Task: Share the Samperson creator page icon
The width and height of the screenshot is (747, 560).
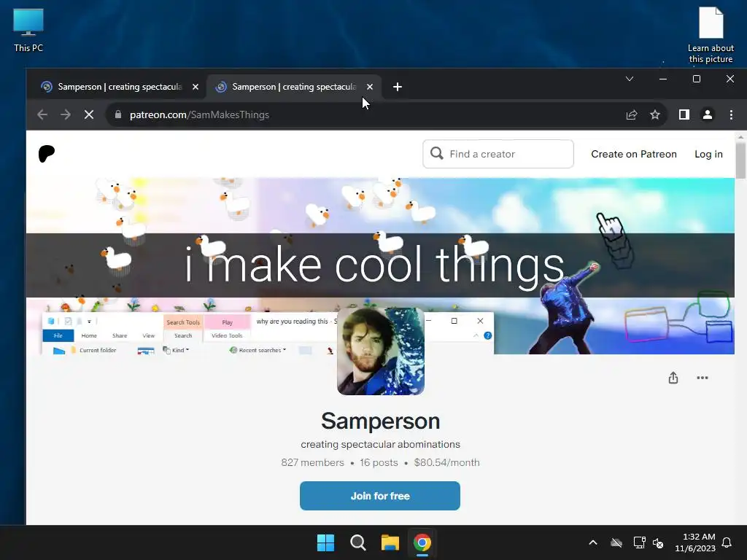Action: point(673,378)
